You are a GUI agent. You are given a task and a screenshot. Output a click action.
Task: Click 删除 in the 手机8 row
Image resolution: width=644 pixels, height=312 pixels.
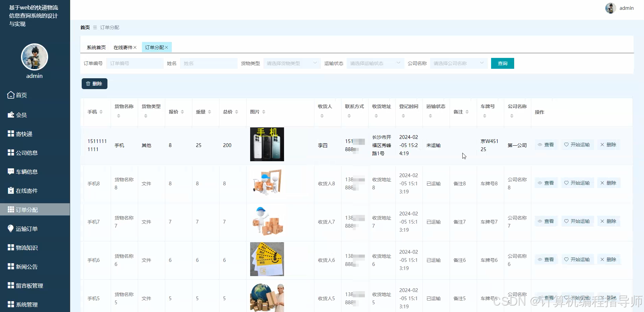[x=608, y=183]
